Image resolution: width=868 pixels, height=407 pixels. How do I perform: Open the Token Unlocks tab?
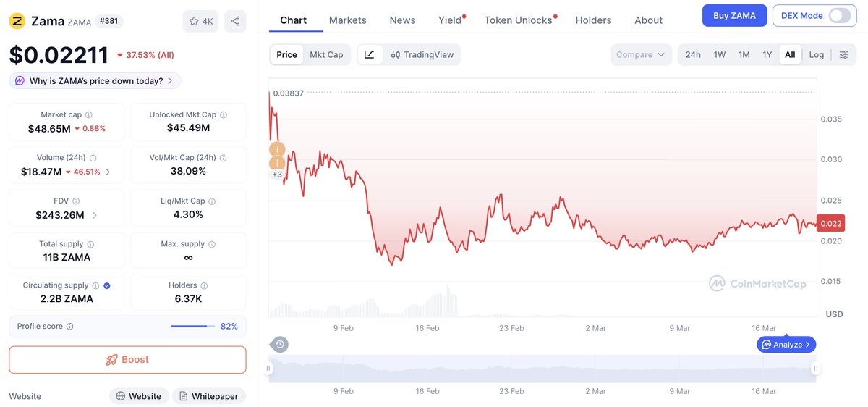click(519, 20)
